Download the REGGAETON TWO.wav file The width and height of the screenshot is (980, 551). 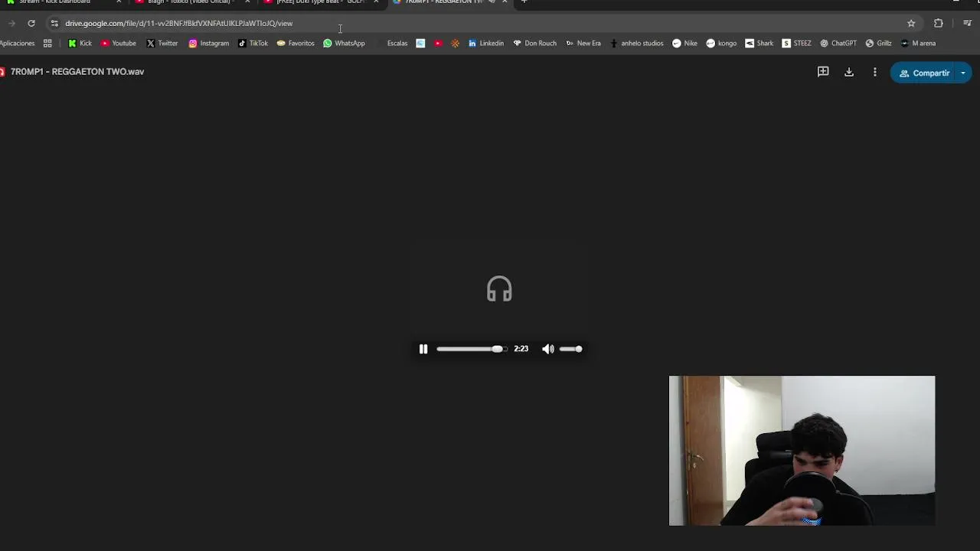[849, 72]
